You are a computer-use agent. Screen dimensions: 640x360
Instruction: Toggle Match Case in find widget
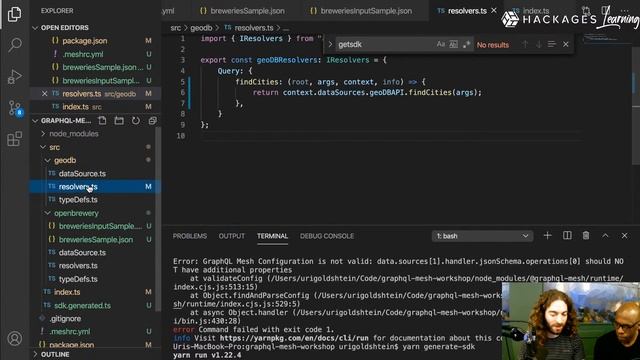[440, 44]
